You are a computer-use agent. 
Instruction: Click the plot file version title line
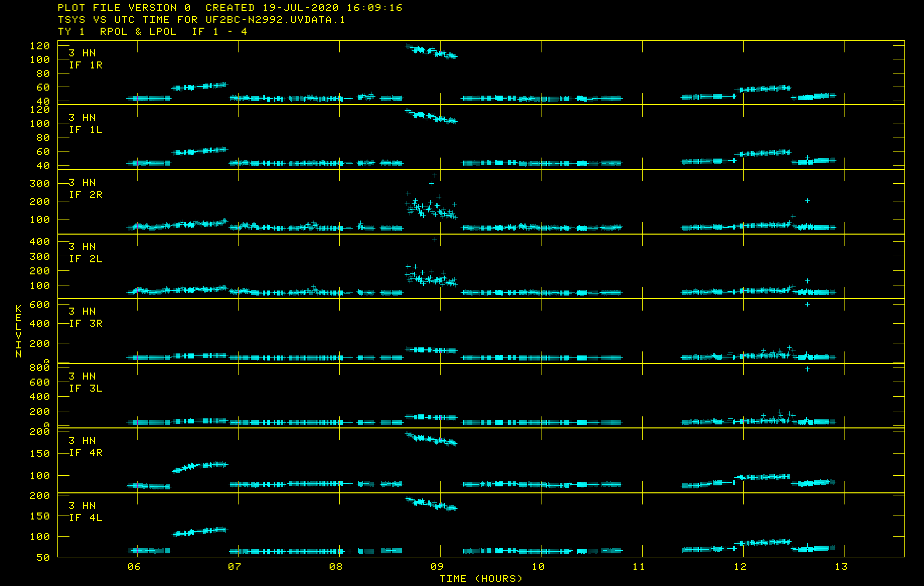[229, 8]
